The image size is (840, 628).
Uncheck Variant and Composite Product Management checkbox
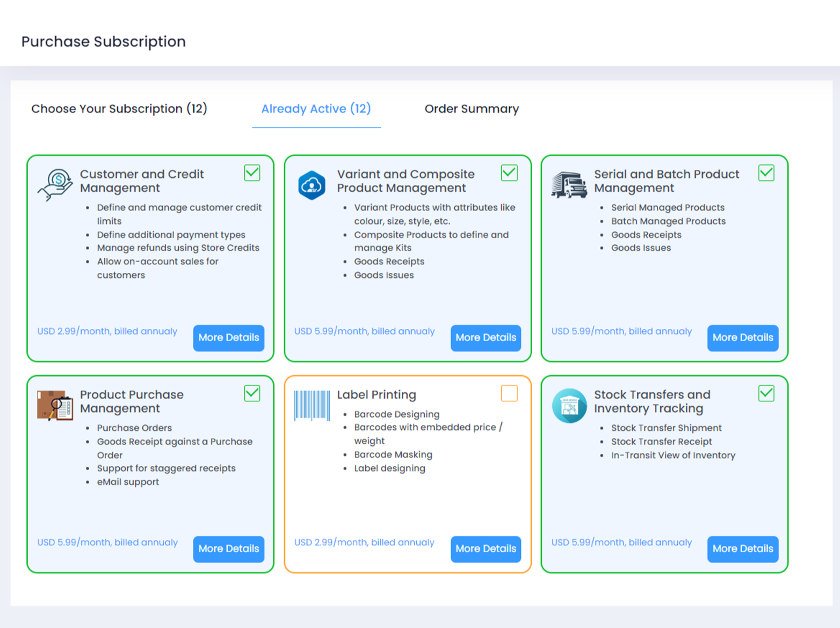click(509, 173)
